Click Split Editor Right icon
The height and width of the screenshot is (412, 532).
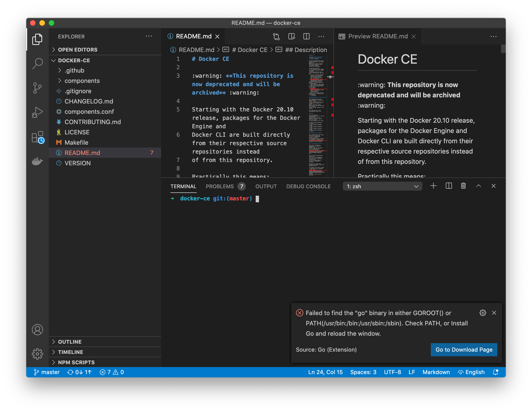[x=307, y=36]
